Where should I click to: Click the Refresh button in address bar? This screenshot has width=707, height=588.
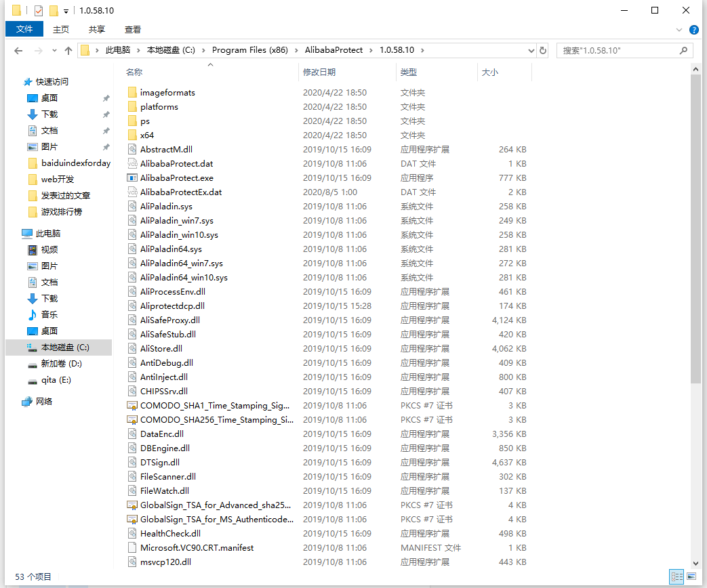click(x=543, y=51)
